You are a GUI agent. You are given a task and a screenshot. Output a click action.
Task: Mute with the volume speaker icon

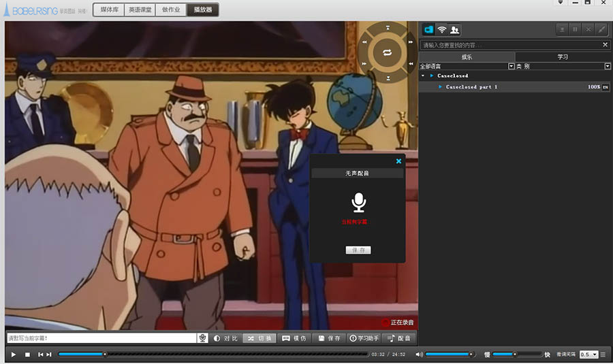[419, 354]
